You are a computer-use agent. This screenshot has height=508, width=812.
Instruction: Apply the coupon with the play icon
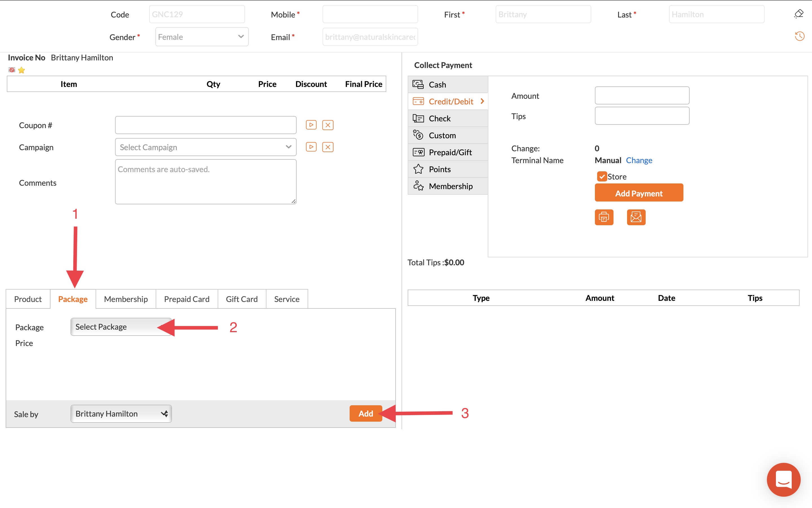(311, 125)
